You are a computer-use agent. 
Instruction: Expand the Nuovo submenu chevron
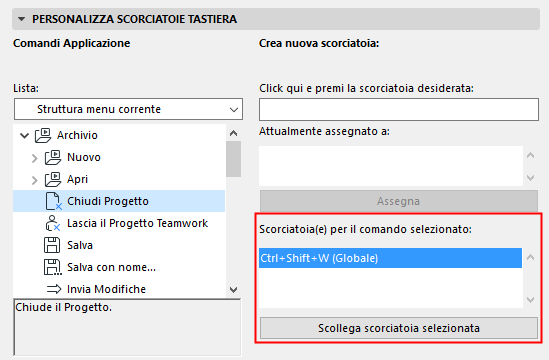tap(34, 158)
